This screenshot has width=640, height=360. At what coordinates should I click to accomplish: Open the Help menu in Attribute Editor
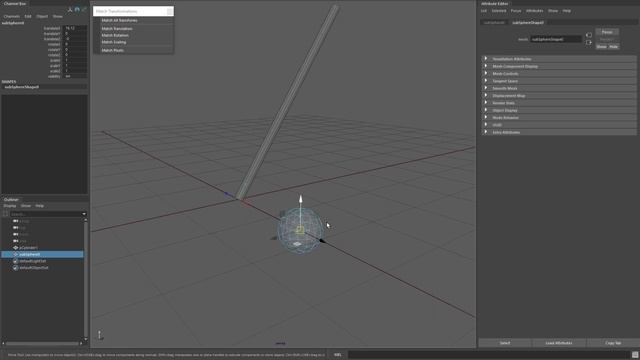[x=567, y=11]
